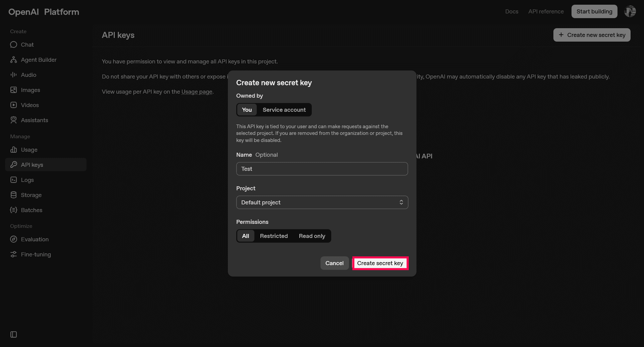Click the Create secret key button

pos(380,263)
